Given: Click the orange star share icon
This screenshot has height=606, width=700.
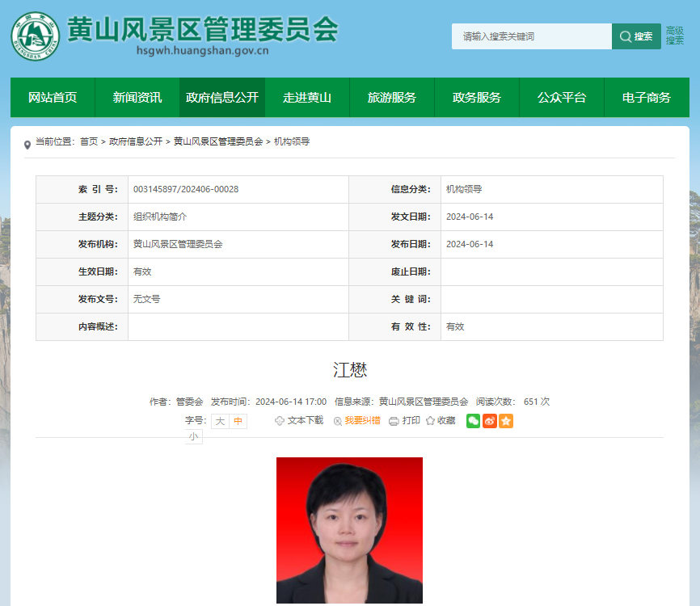Looking at the screenshot, I should (505, 421).
